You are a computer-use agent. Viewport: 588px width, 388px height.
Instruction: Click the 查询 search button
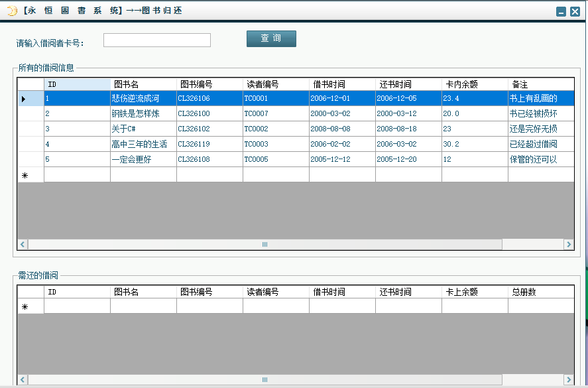point(271,38)
